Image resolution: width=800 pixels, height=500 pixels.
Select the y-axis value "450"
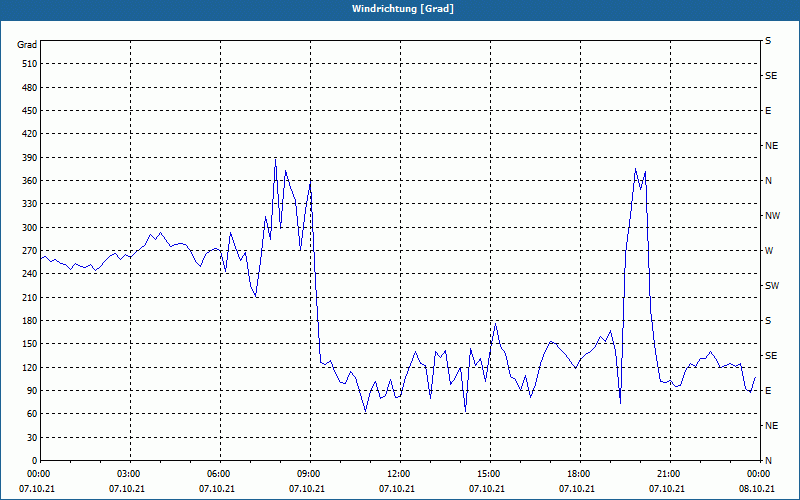click(x=30, y=111)
